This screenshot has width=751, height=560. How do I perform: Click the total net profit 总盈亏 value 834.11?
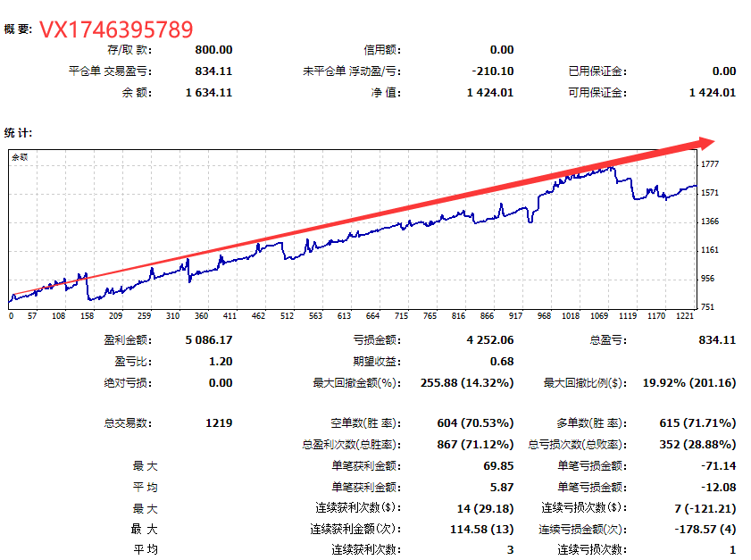pyautogui.click(x=717, y=340)
